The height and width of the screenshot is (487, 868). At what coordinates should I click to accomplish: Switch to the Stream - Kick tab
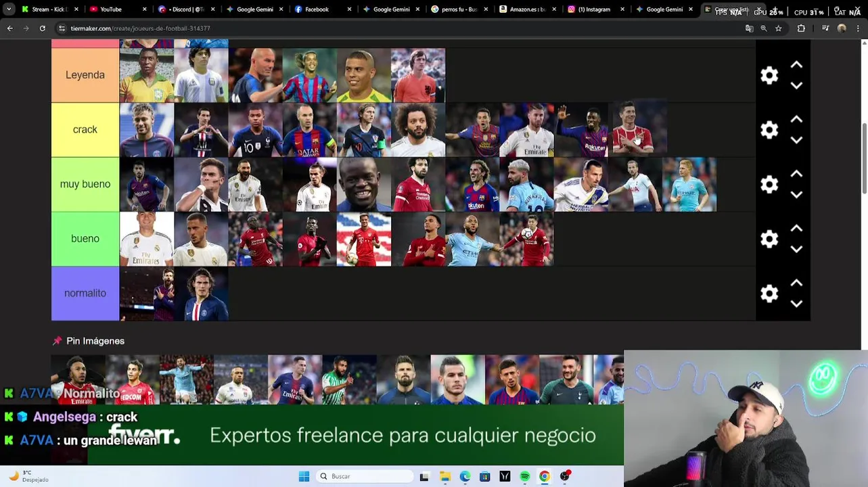[51, 9]
